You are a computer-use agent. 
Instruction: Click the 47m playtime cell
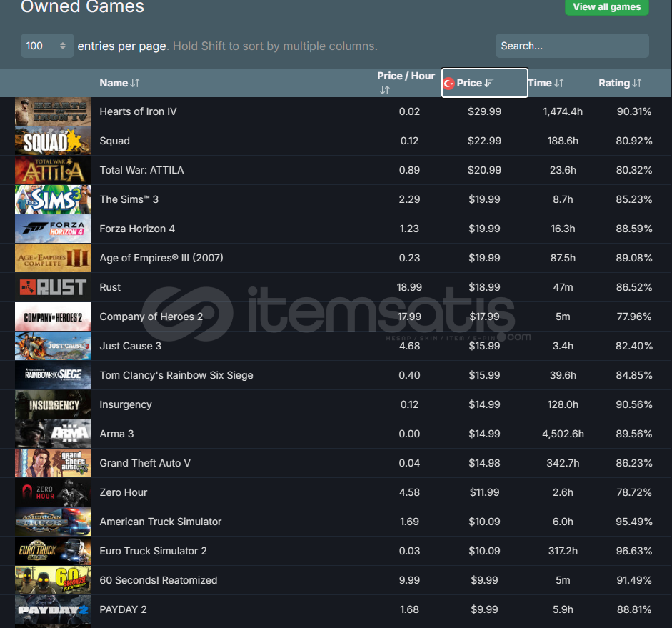coord(563,287)
